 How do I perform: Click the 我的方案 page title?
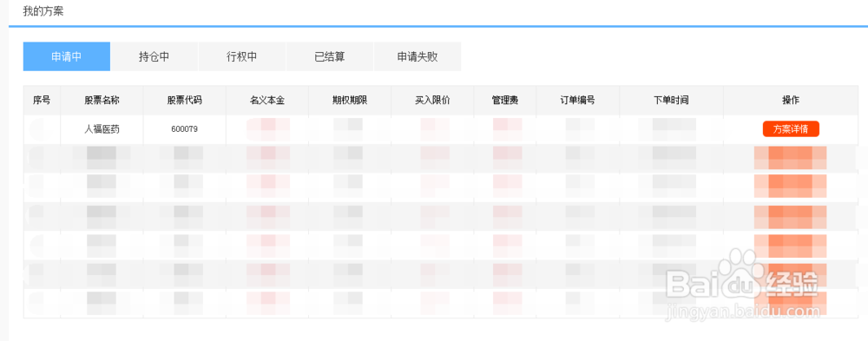(x=43, y=11)
